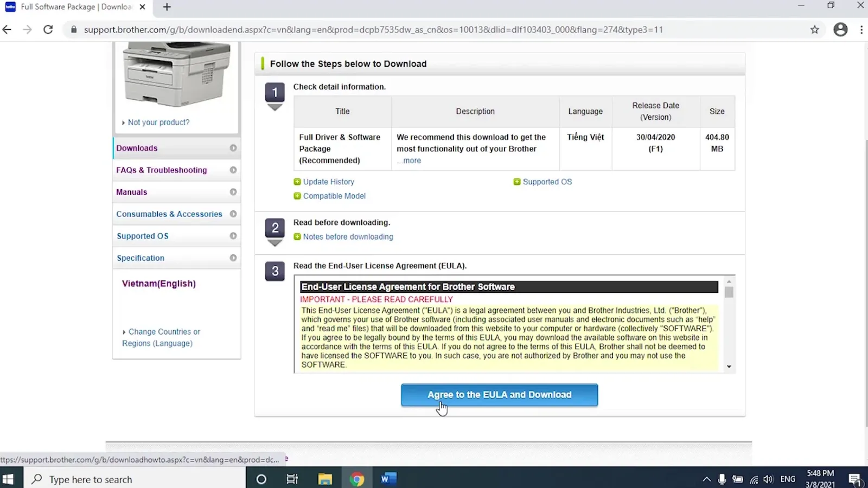The height and width of the screenshot is (488, 868).
Task: Open Cortana circle icon on taskbar
Action: click(261, 479)
